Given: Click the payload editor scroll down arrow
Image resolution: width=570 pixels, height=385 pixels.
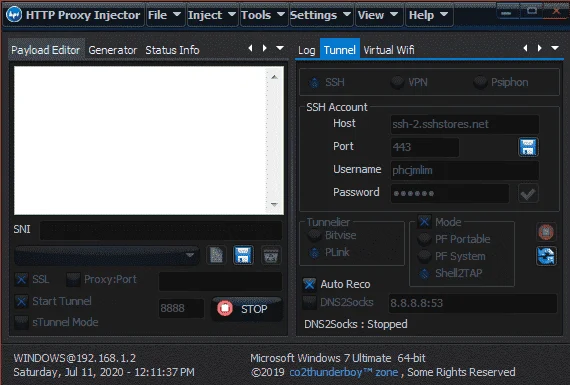Looking at the screenshot, I should tap(274, 205).
